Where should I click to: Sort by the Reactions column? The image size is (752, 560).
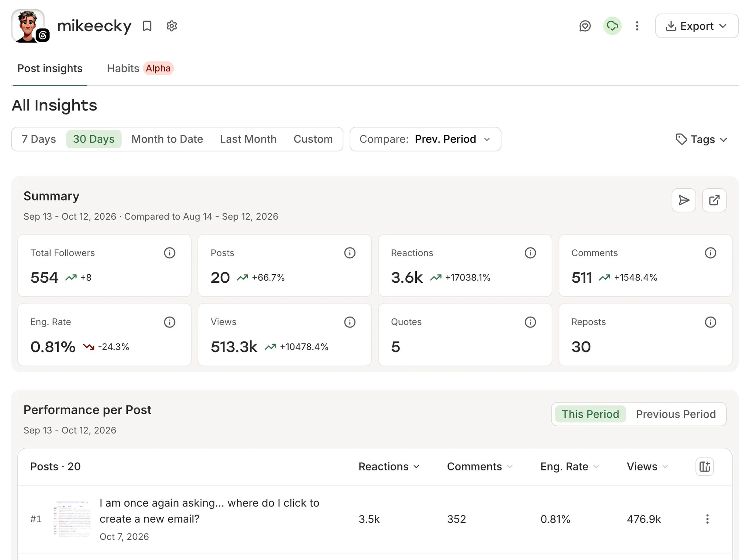(389, 466)
